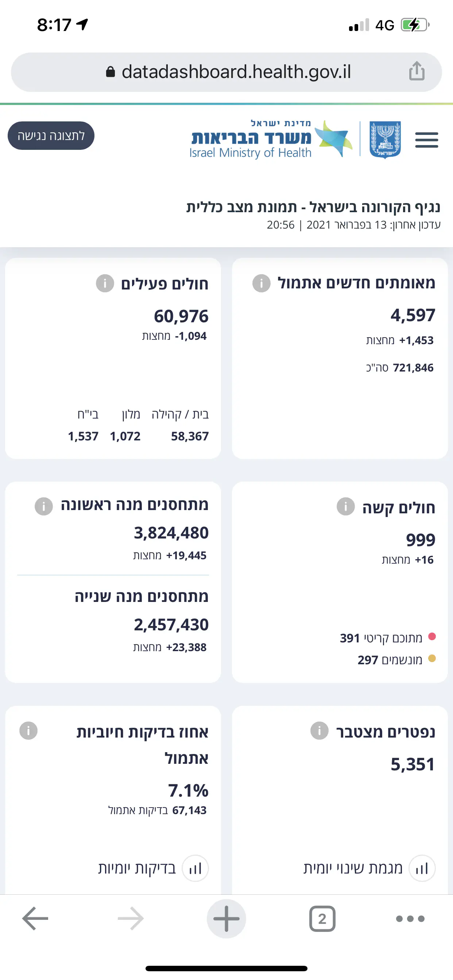Open chart icon for בדיקות יומיות

click(195, 868)
